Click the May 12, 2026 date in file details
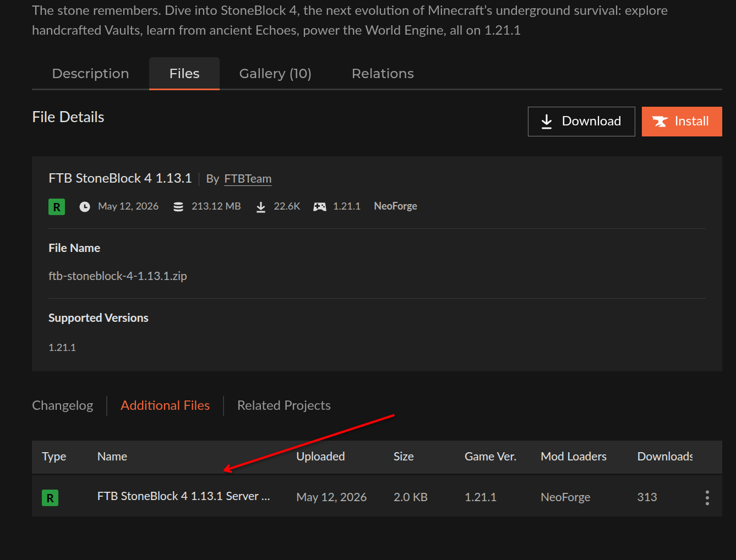This screenshot has width=736, height=560. point(128,206)
